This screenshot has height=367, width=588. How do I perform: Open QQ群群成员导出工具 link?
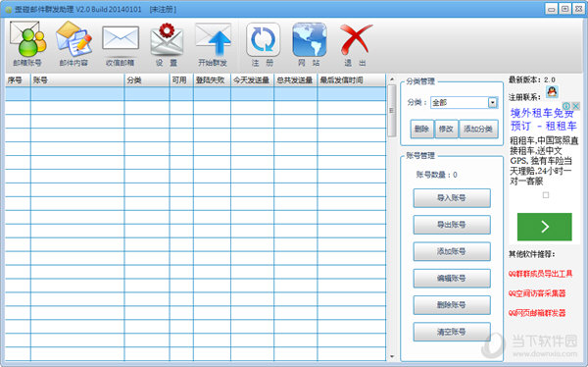(x=540, y=274)
